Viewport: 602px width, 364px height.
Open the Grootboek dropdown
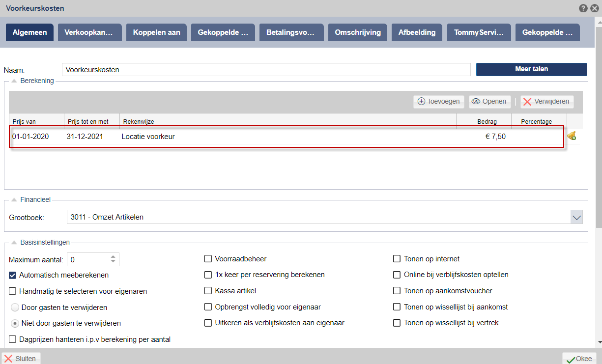(x=576, y=217)
